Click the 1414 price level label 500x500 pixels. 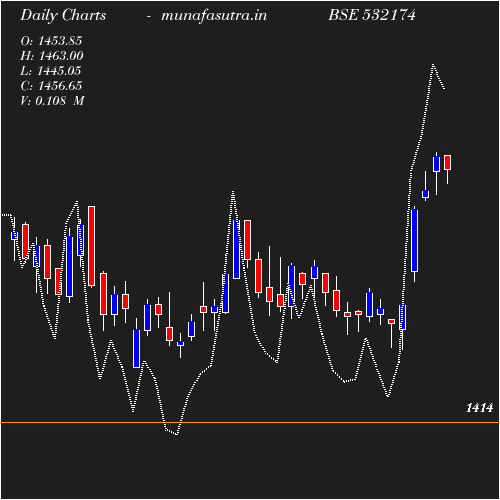[x=479, y=408]
